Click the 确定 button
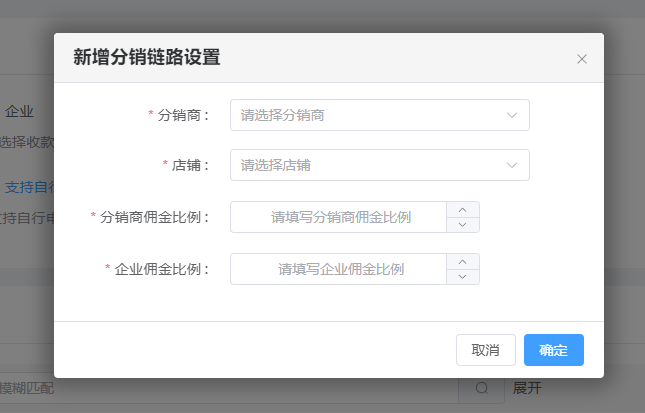645x413 pixels. 554,350
